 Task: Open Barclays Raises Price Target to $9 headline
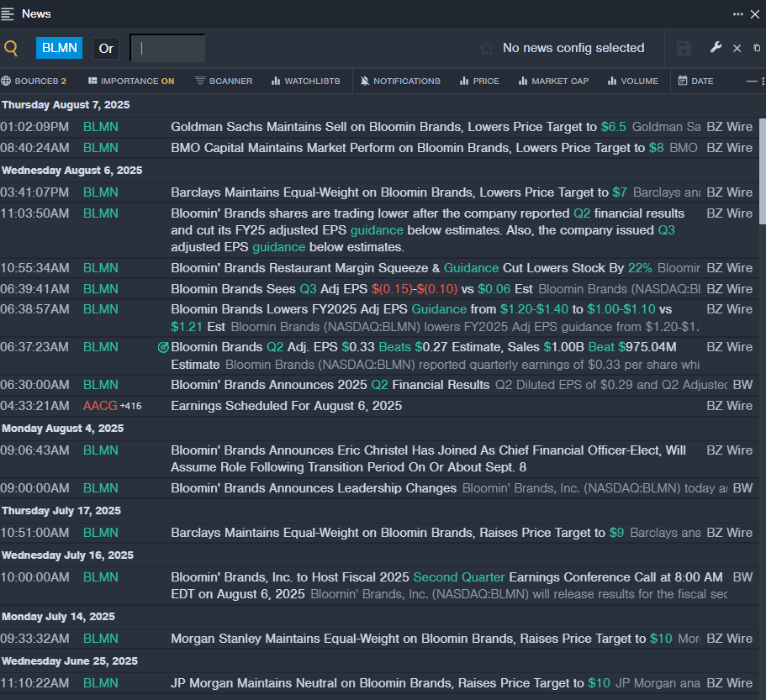[x=397, y=533]
